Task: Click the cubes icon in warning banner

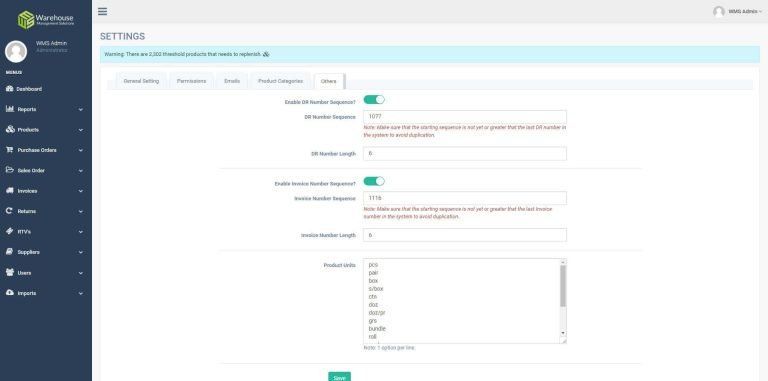Action: 266,54
